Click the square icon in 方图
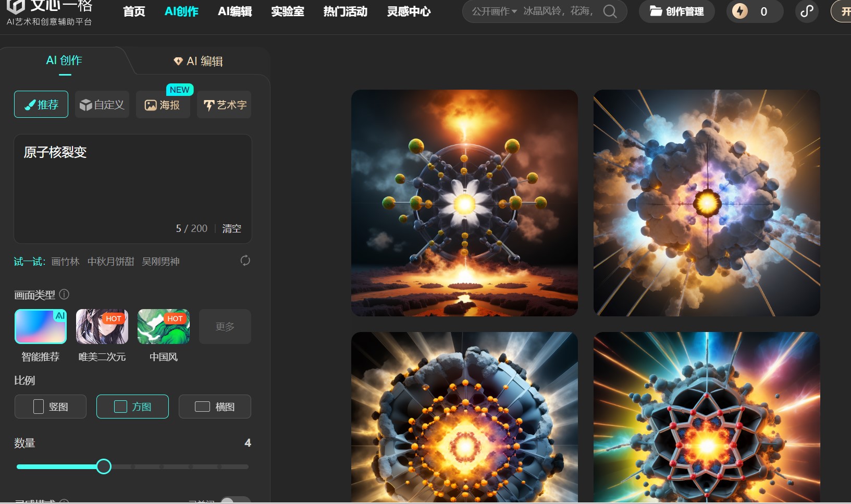This screenshot has height=504, width=851. (x=120, y=407)
